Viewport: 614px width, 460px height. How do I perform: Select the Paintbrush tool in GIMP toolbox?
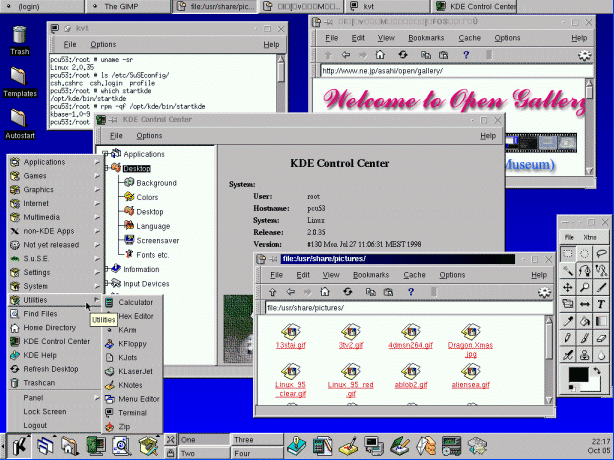584,338
